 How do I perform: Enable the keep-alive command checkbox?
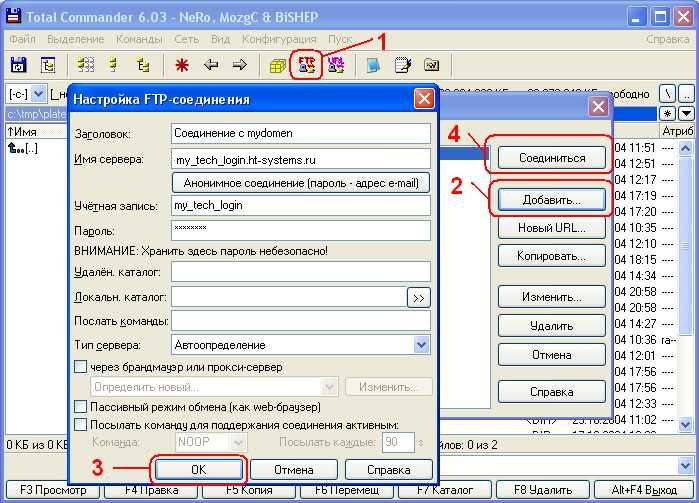[x=81, y=425]
